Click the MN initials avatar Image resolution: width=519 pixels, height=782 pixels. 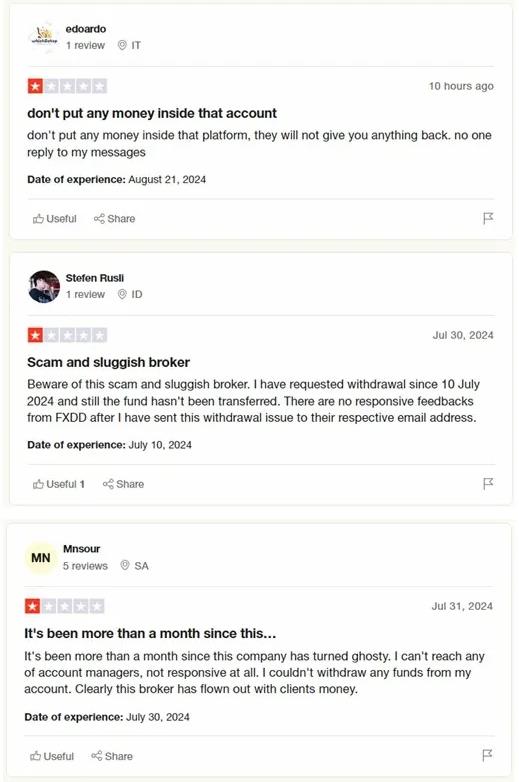coord(40,558)
